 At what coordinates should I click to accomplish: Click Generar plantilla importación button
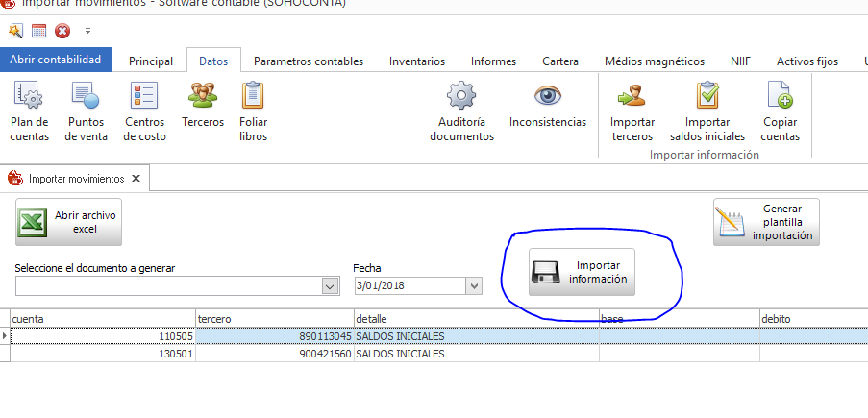coord(766,222)
